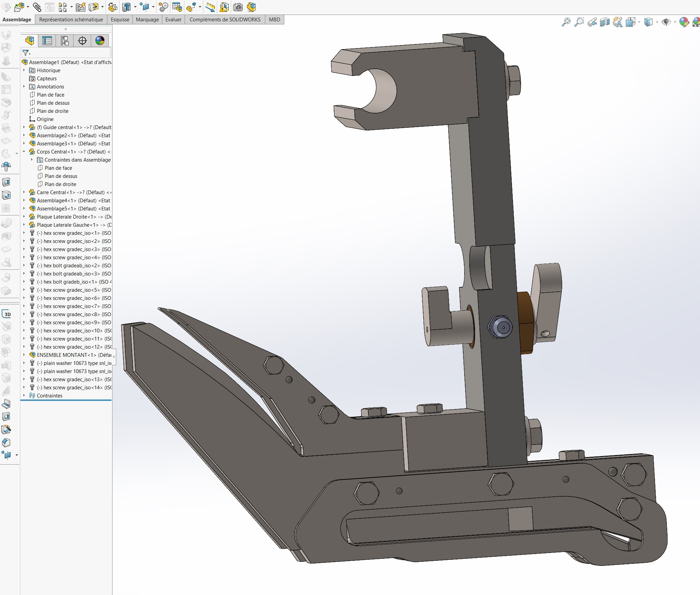Select Plan de dessus in tree
700x595 pixels.
coord(53,103)
